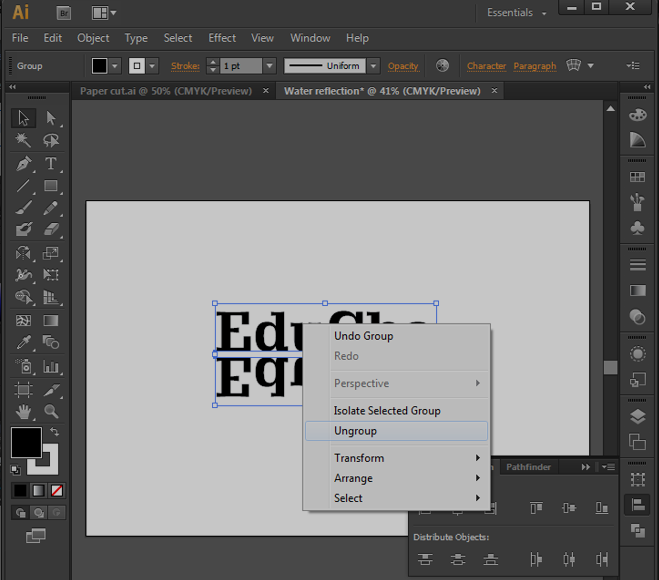Swap fill and stroke colors

54,433
